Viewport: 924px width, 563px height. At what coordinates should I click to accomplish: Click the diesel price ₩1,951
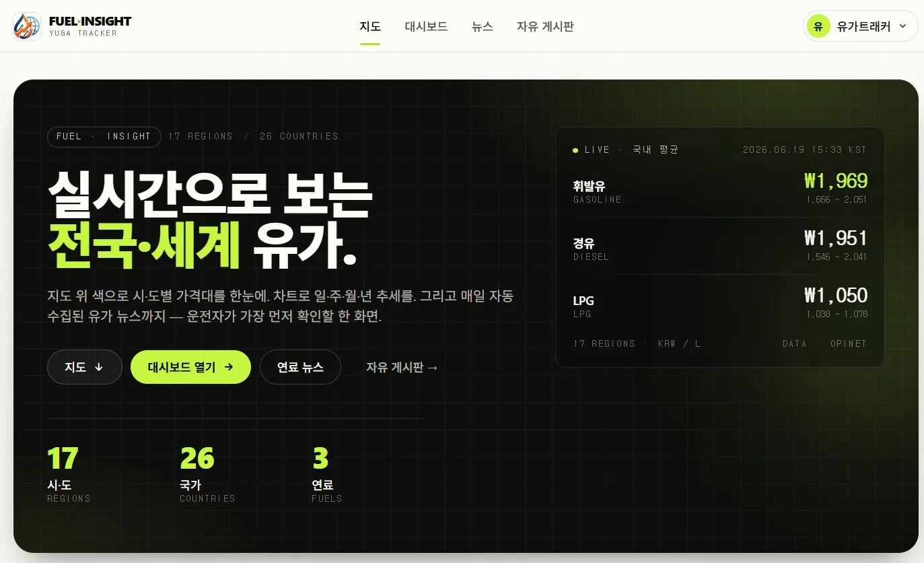point(836,238)
